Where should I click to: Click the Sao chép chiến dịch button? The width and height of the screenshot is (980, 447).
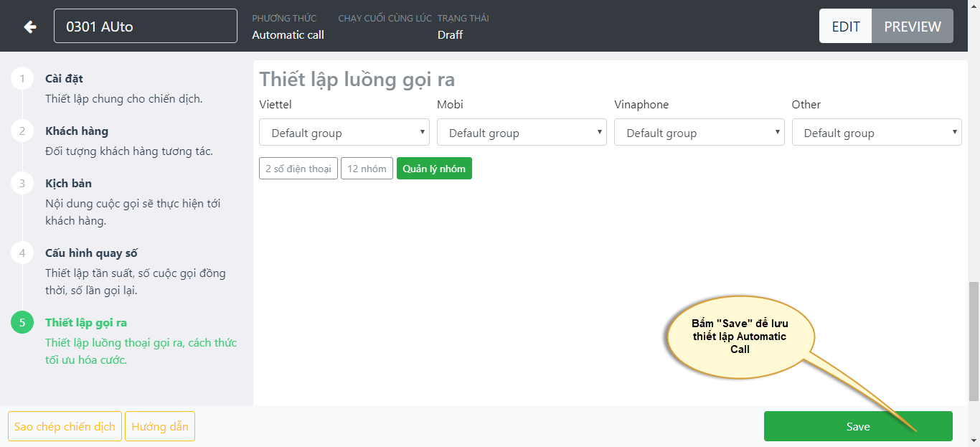(65, 426)
